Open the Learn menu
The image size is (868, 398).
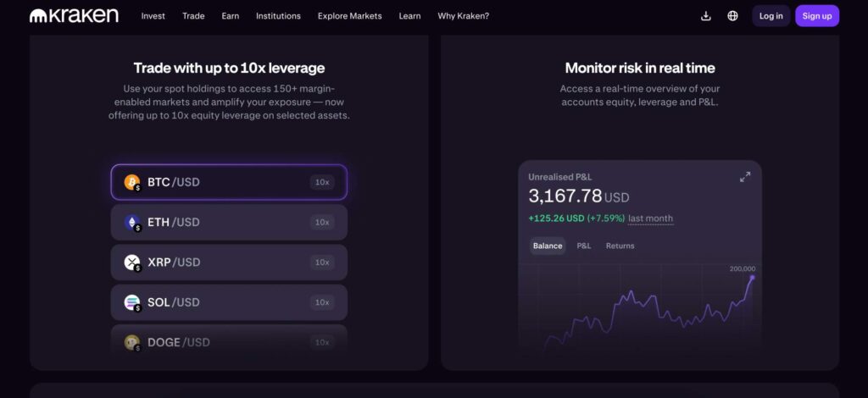pos(409,16)
